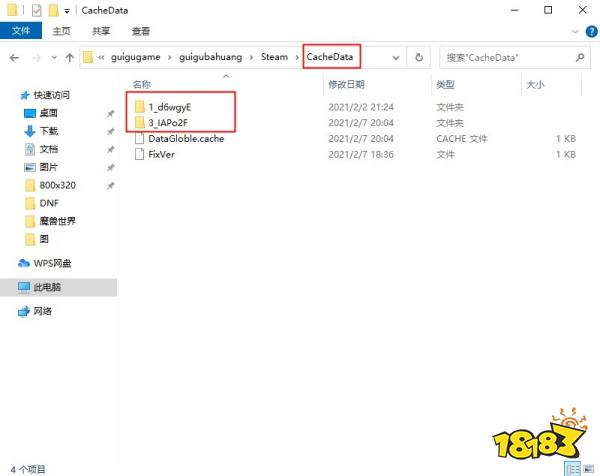This screenshot has width=600, height=476.
Task: Click the Properties checkmark icon in title bar
Action: (36, 10)
